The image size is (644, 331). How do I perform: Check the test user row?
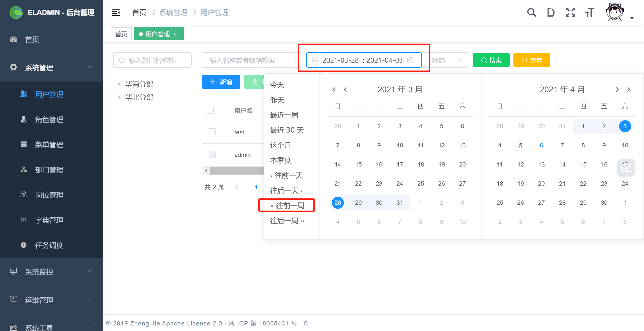point(212,132)
